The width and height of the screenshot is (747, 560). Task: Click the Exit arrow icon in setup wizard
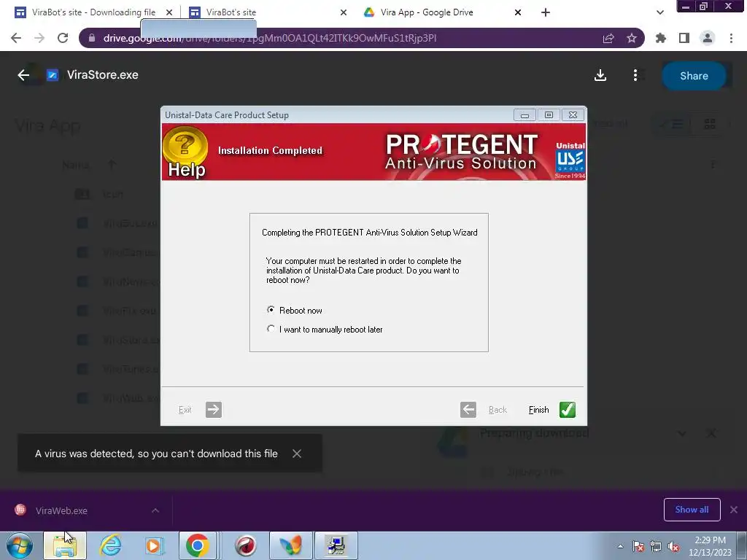click(214, 410)
